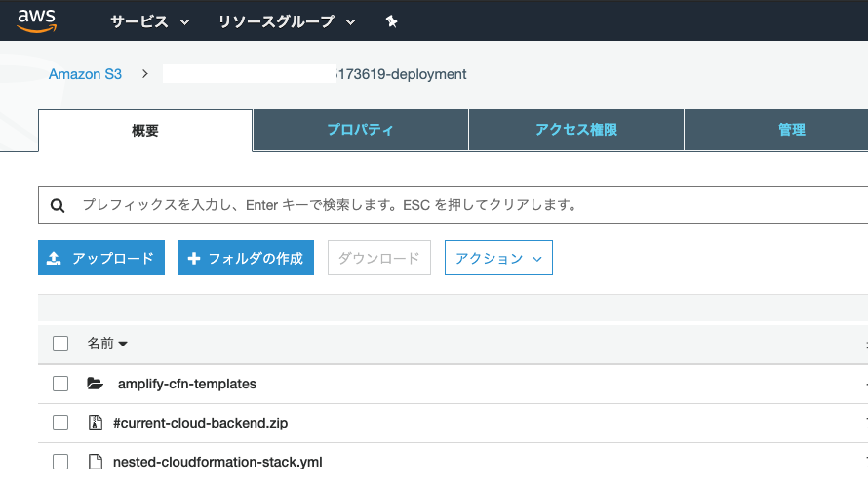This screenshot has height=489, width=868.
Task: Click the フォルダの作成 button
Action: [x=246, y=258]
